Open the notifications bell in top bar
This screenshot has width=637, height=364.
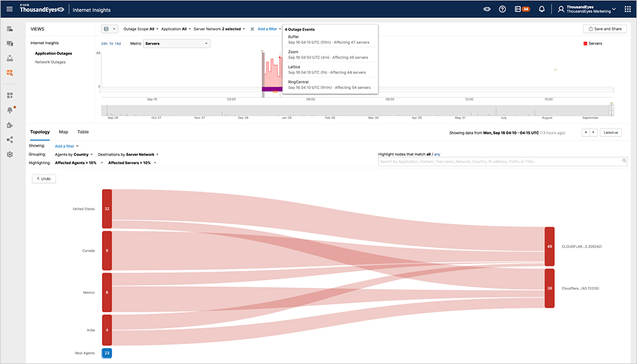[541, 9]
